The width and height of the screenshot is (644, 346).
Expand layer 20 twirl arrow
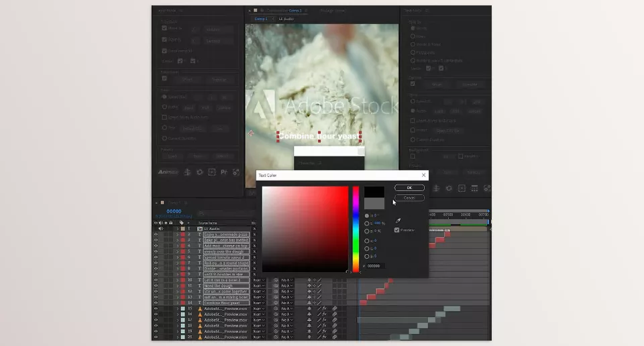coord(178,337)
